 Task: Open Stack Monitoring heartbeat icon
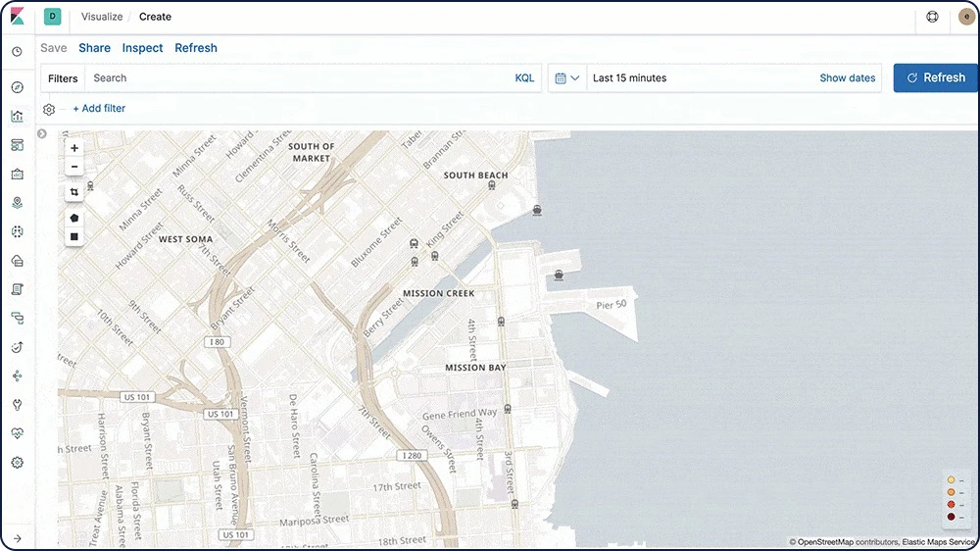[18, 432]
